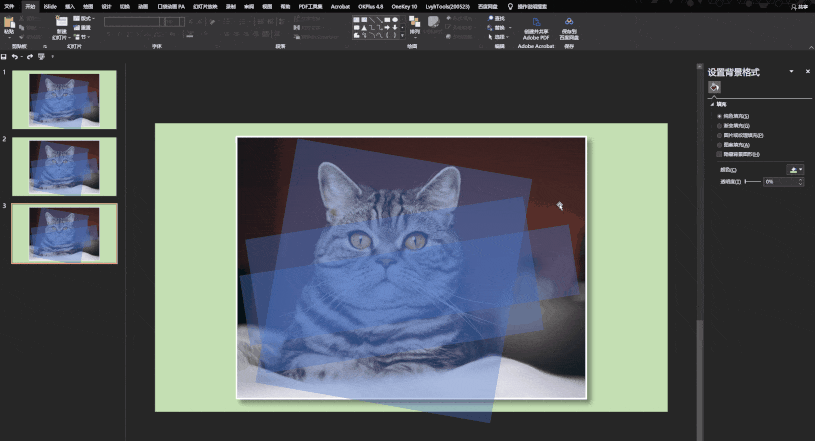The width and height of the screenshot is (815, 441).
Task: Click the Tell Me search box text
Action: click(x=532, y=7)
